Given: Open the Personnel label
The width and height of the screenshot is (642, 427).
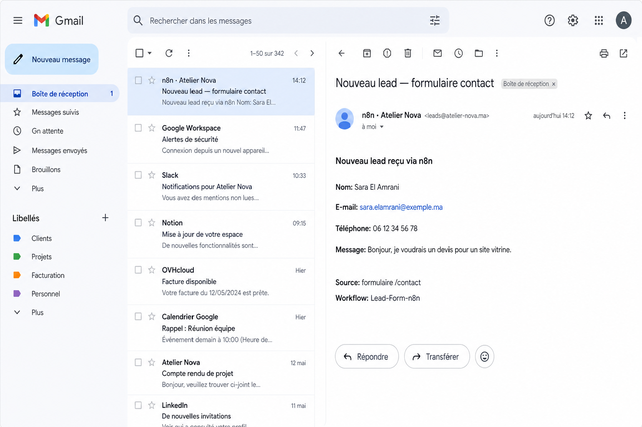Looking at the screenshot, I should pyautogui.click(x=45, y=294).
